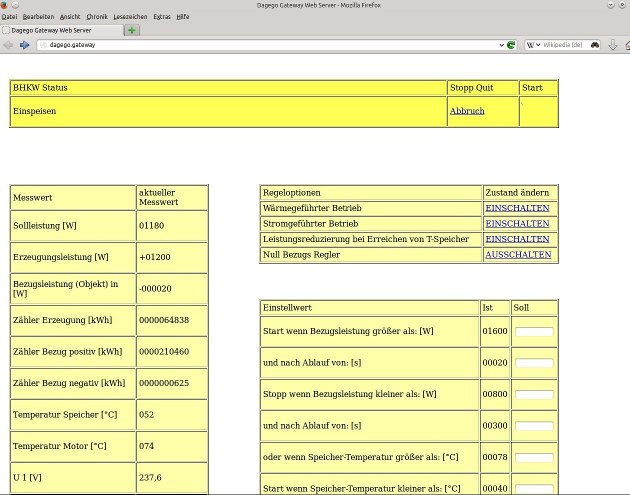Reload the page with the refresh icon
The image size is (630, 495).
(x=511, y=45)
